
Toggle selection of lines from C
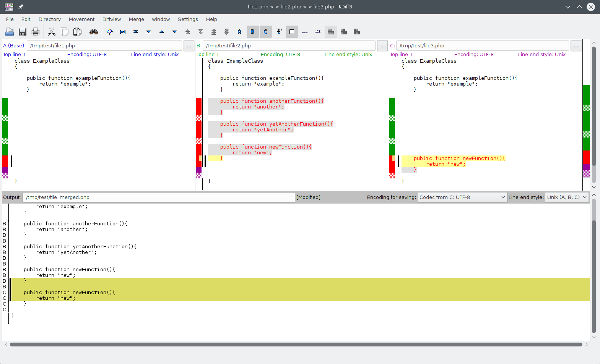tap(266, 32)
